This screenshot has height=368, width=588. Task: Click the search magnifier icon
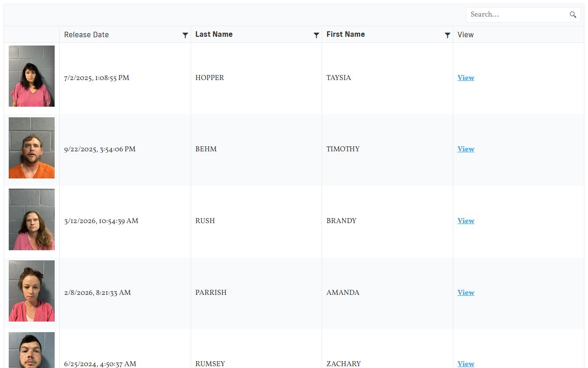[x=573, y=15]
